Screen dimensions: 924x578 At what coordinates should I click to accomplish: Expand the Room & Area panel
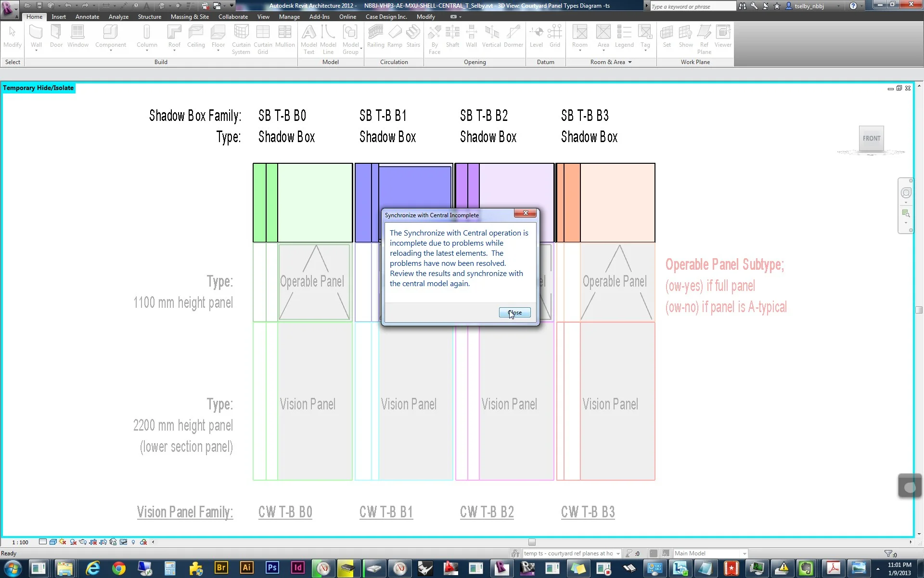tap(611, 62)
